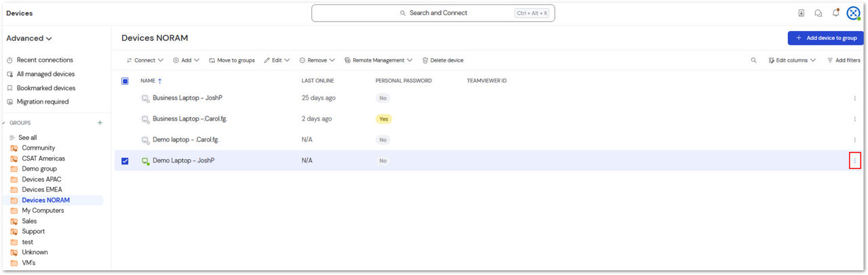Uncheck the Demo Laptop - JoshP checkbox
868x275 pixels.
tap(125, 161)
